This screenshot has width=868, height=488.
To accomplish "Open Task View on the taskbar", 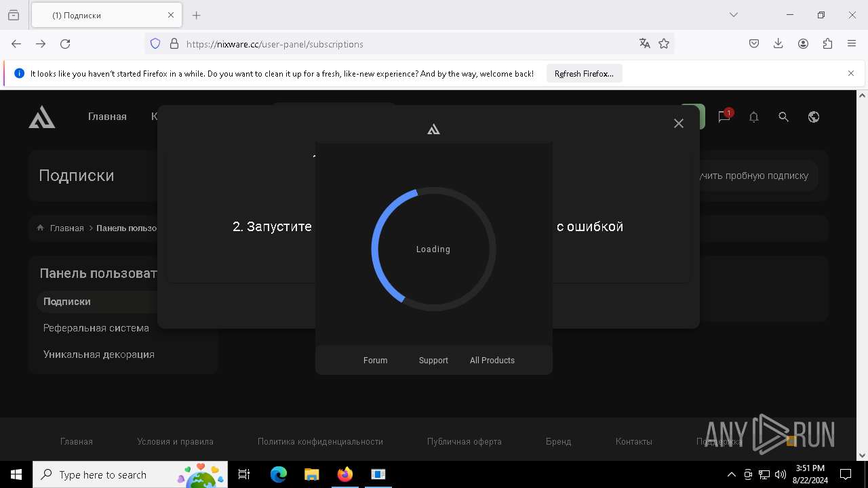I will coord(244,474).
